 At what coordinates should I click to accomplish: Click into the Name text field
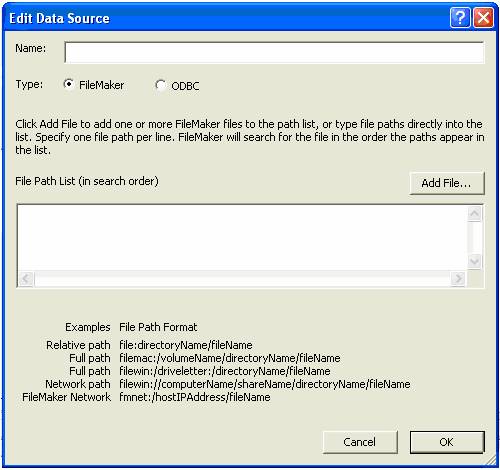tap(274, 52)
